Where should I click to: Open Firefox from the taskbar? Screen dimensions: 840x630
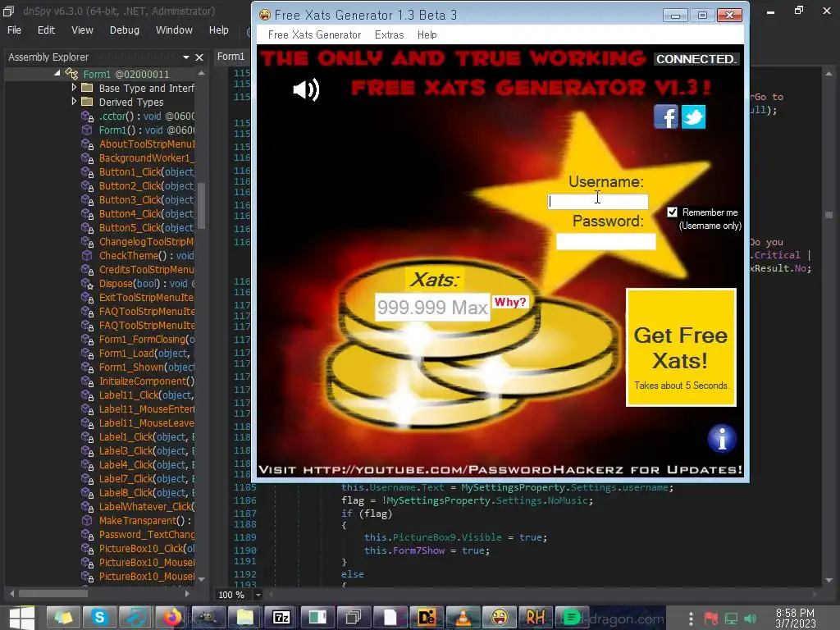(172, 618)
